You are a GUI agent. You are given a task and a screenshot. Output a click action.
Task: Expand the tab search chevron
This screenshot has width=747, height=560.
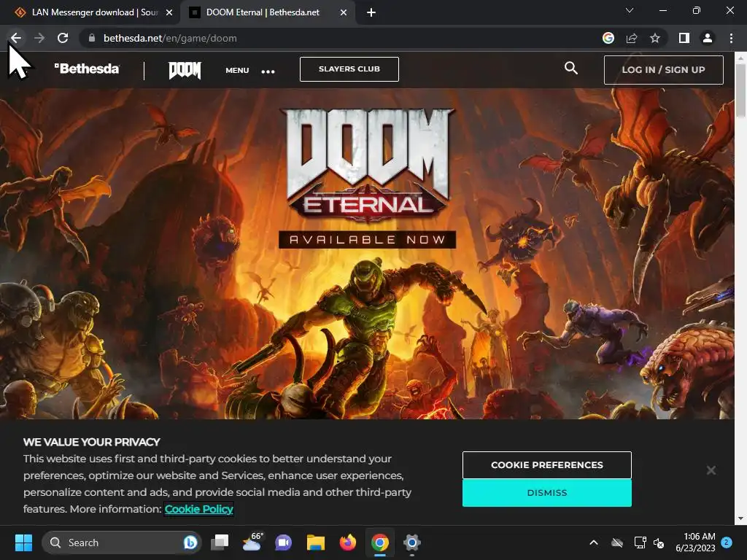point(630,10)
